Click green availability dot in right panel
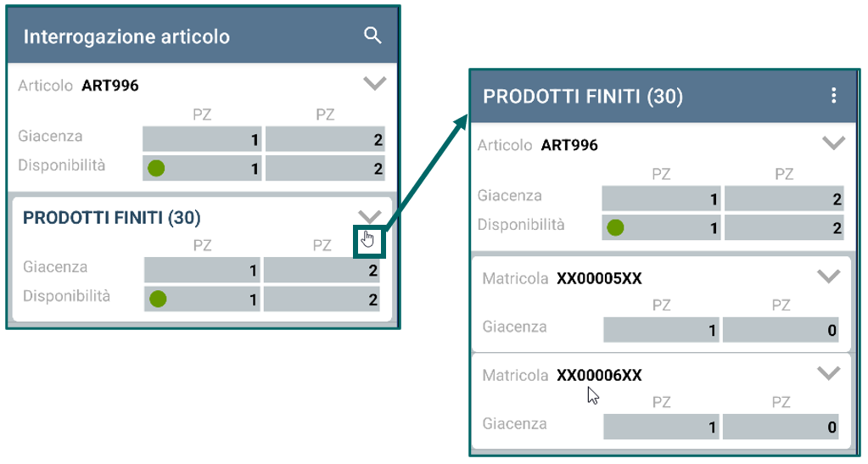868x464 pixels. 615,227
